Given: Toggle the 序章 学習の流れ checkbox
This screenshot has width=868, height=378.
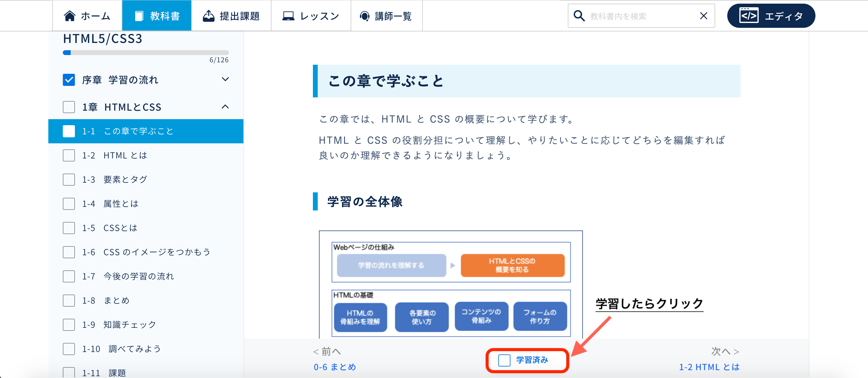Looking at the screenshot, I should coord(69,80).
